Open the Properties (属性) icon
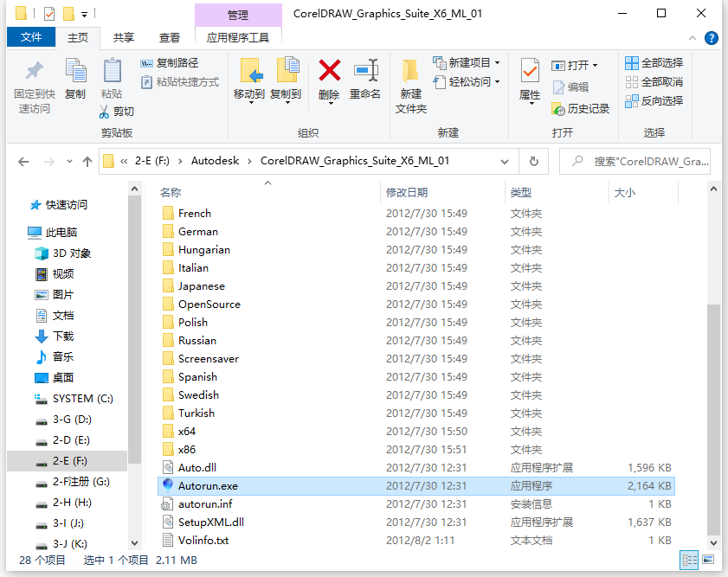Screen dimensions: 728x577 [530, 72]
